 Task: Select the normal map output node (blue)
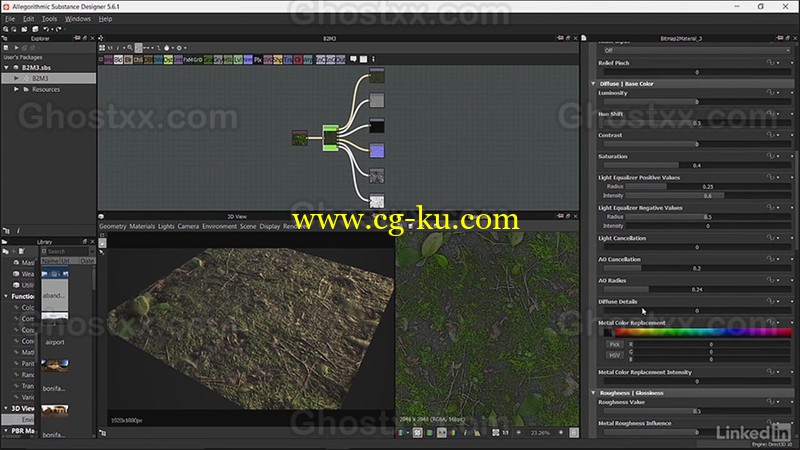click(x=377, y=151)
